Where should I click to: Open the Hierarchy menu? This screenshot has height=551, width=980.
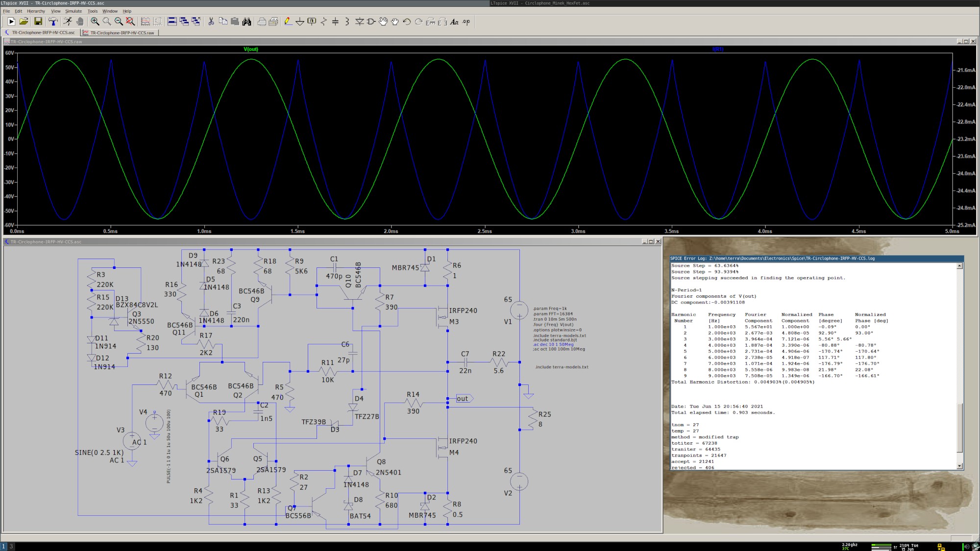click(36, 11)
